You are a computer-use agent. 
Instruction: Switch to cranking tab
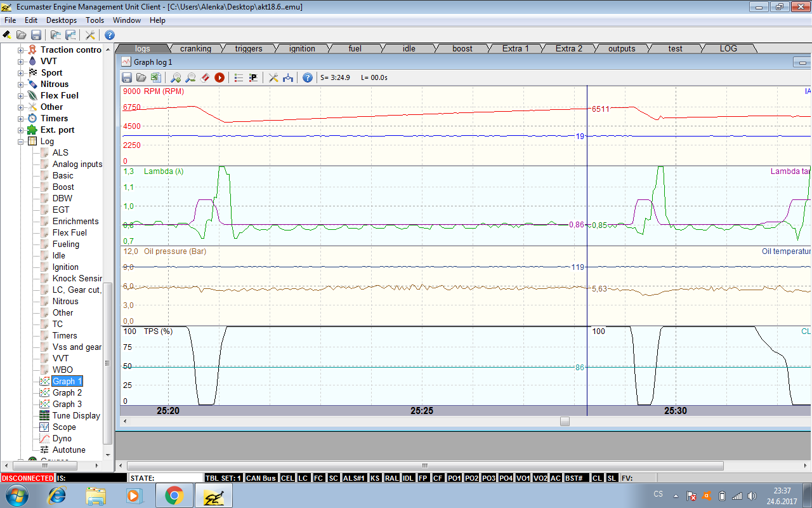coord(195,48)
